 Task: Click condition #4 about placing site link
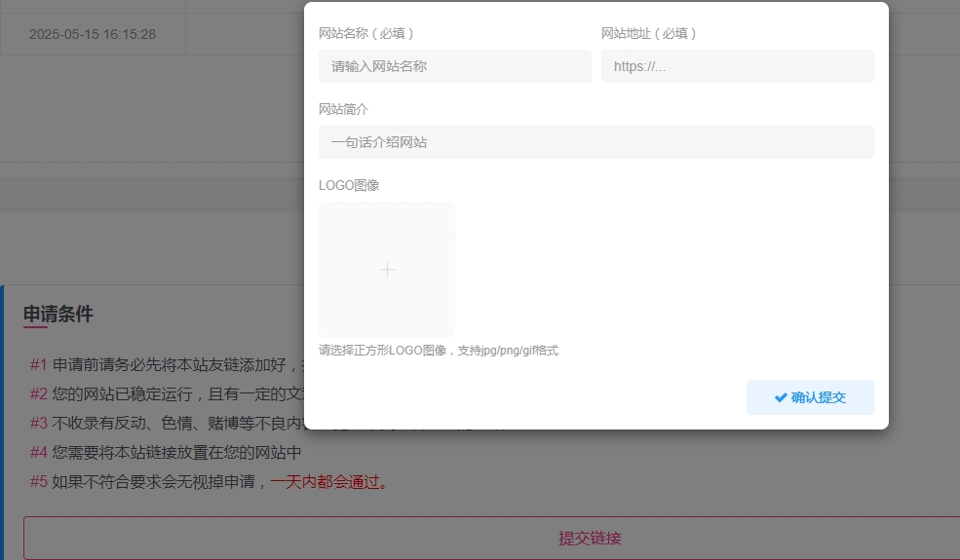pyautogui.click(x=166, y=452)
